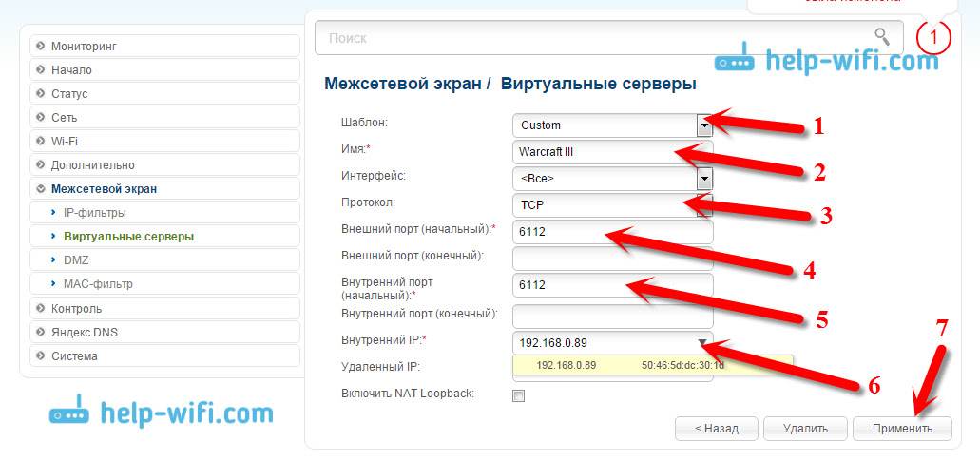Click bullet icon beside Яндекс.DNS

tap(41, 333)
